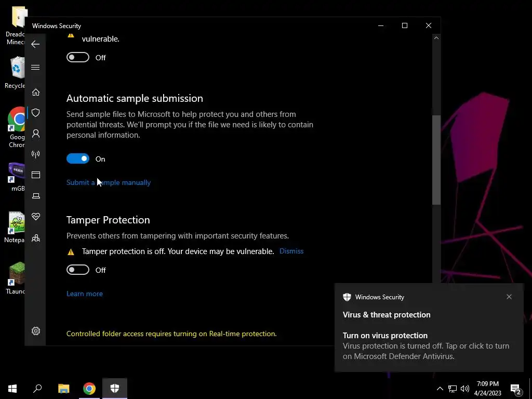Select Virus & threat protection shield icon
The image size is (532, 399).
pyautogui.click(x=36, y=113)
